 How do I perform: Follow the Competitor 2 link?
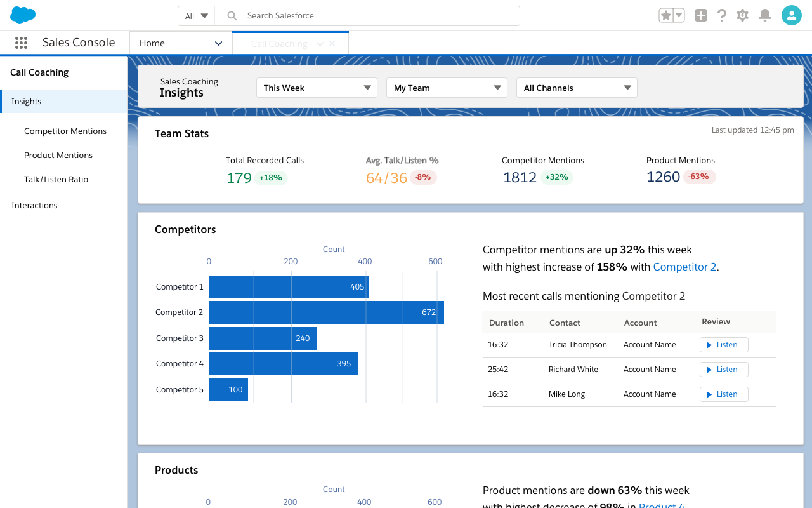(x=684, y=267)
